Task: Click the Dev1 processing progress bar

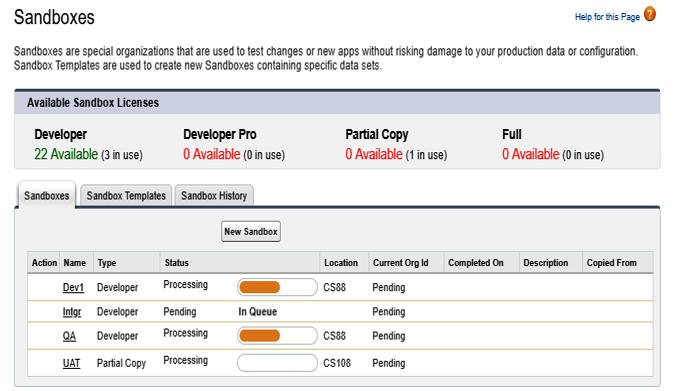Action: pyautogui.click(x=277, y=287)
